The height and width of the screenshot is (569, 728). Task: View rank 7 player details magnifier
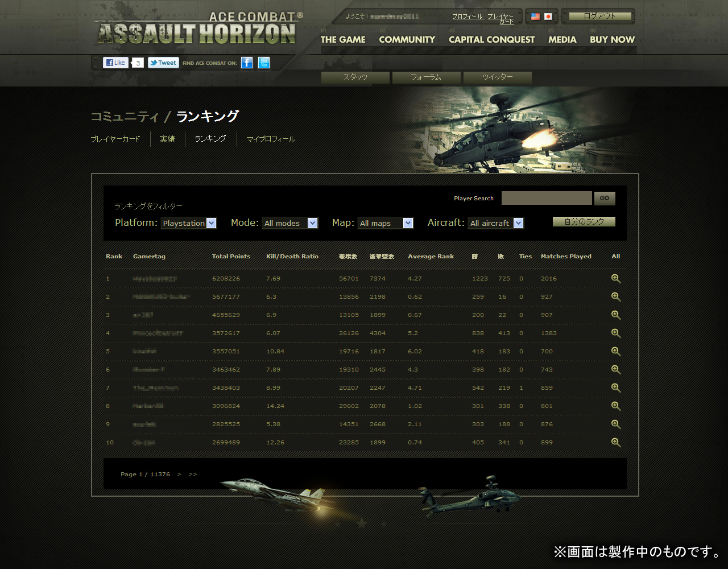pos(616,388)
